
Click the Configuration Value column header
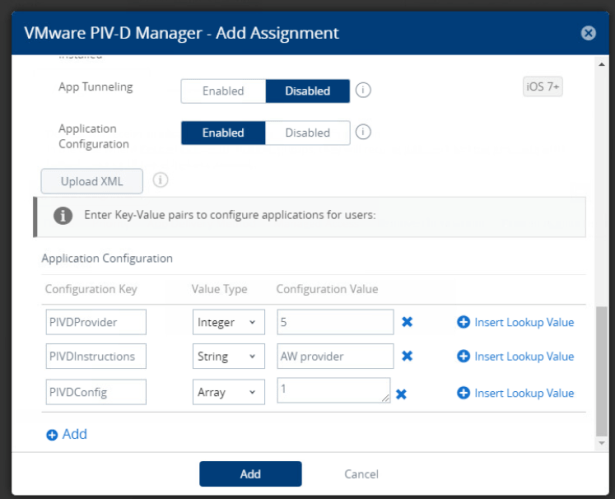tap(327, 289)
